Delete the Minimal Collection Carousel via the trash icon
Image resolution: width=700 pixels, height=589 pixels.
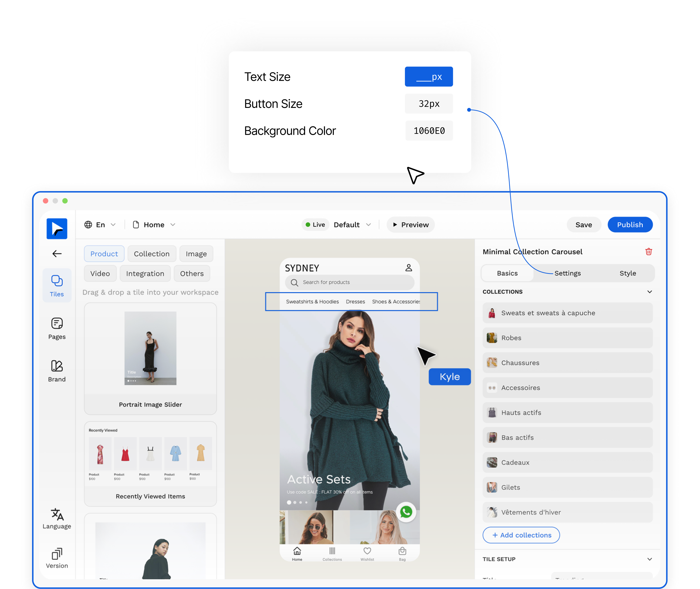tap(648, 252)
